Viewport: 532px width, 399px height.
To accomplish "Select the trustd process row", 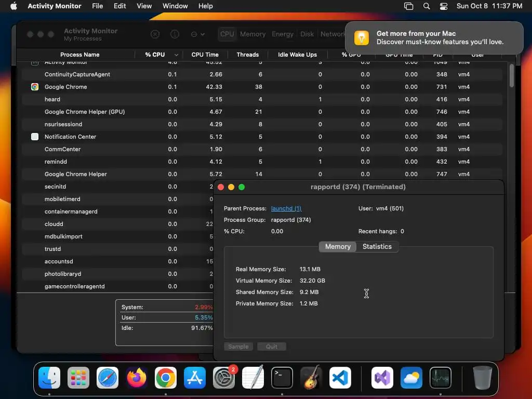I will [118, 249].
